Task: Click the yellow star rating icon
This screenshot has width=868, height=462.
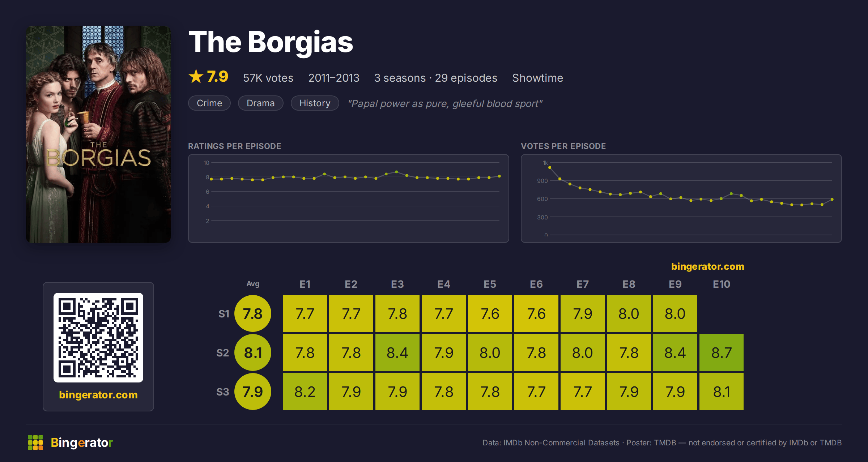Action: pos(196,76)
